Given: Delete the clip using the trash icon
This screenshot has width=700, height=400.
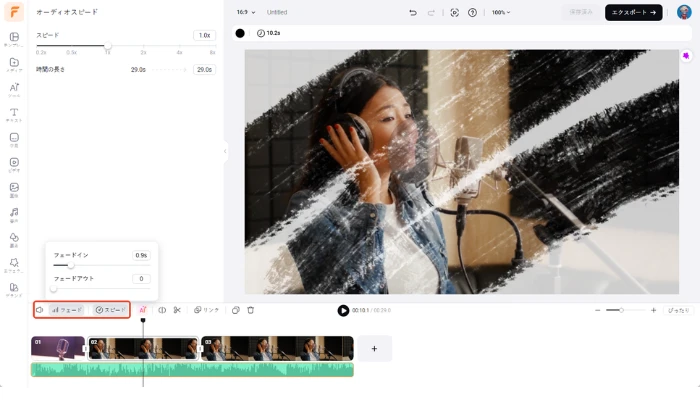Looking at the screenshot, I should click(x=250, y=310).
